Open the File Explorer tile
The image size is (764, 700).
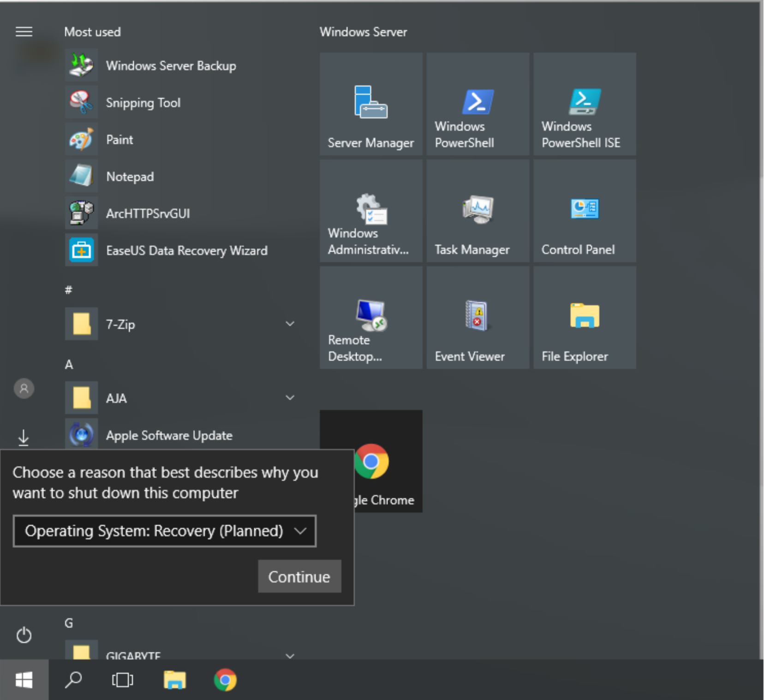[585, 318]
